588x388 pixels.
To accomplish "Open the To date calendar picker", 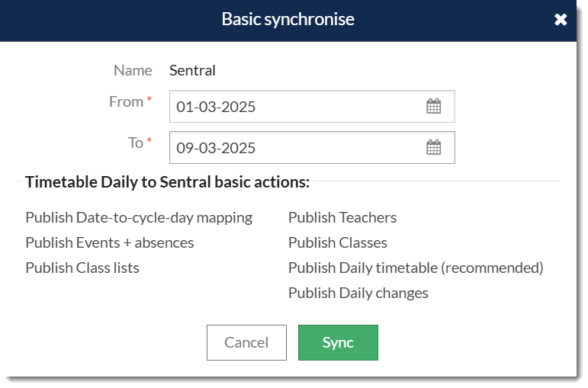I will [433, 148].
